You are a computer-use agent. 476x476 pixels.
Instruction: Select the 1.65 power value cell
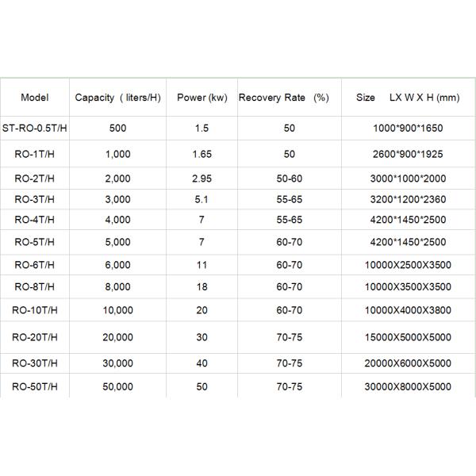click(x=202, y=154)
